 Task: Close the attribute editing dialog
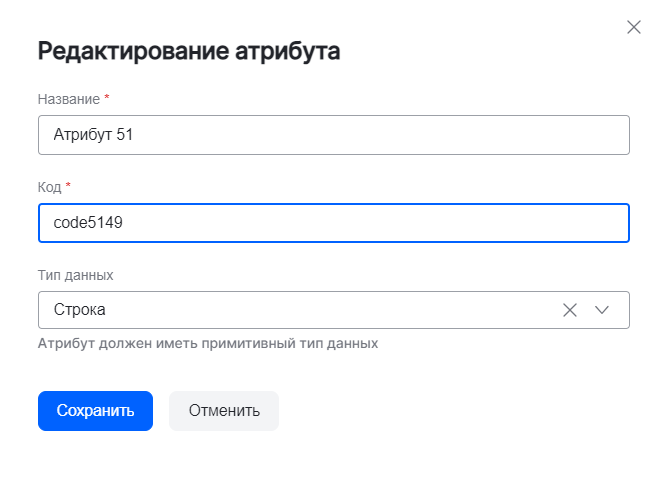(633, 27)
